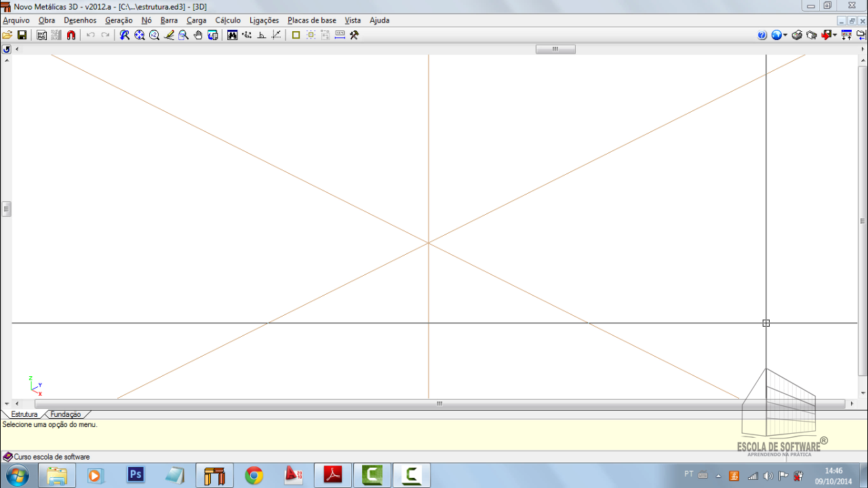Open the Cálculo menu
The width and height of the screenshot is (868, 488).
click(x=228, y=20)
